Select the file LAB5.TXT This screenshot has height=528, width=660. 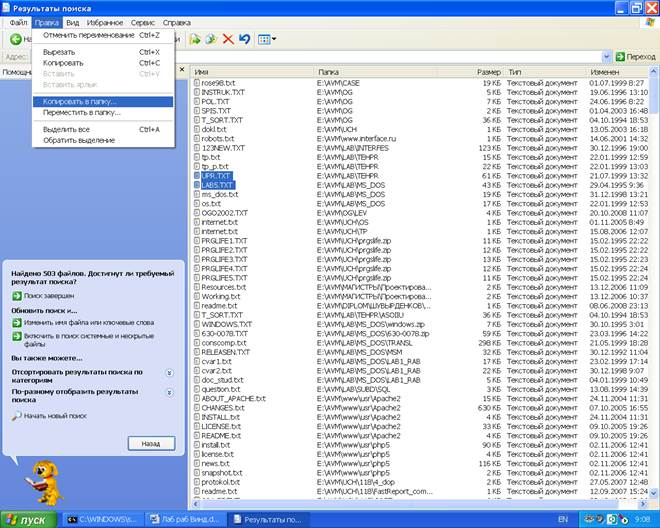tap(217, 185)
